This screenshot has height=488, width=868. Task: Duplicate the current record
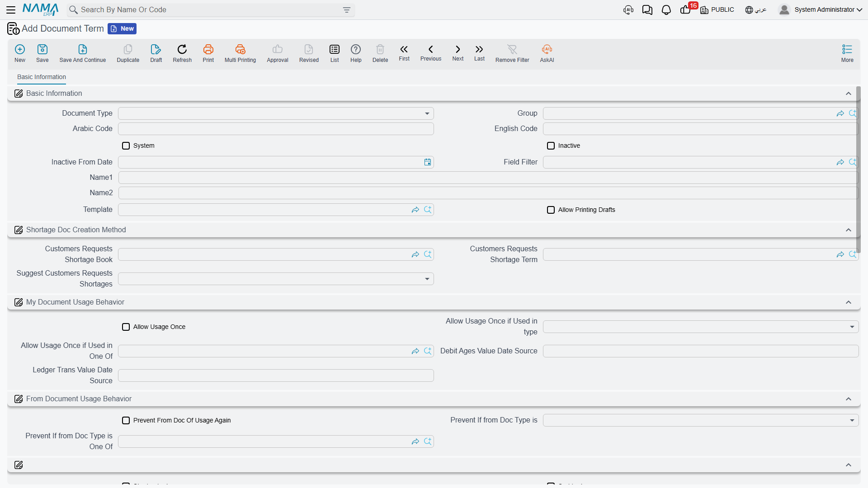click(x=128, y=53)
